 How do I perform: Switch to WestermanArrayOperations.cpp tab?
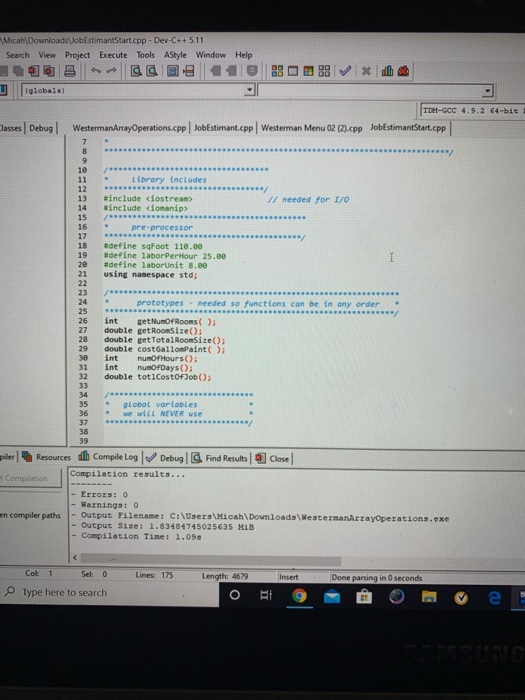point(129,128)
